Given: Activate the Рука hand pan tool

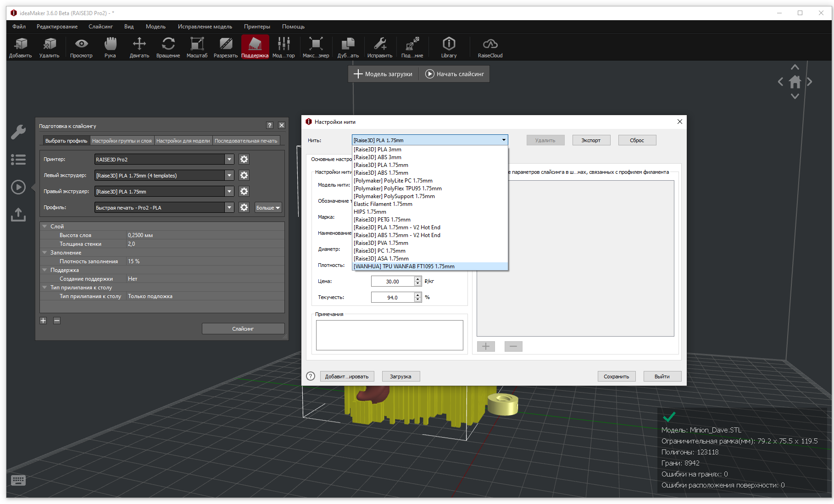Looking at the screenshot, I should [x=110, y=47].
